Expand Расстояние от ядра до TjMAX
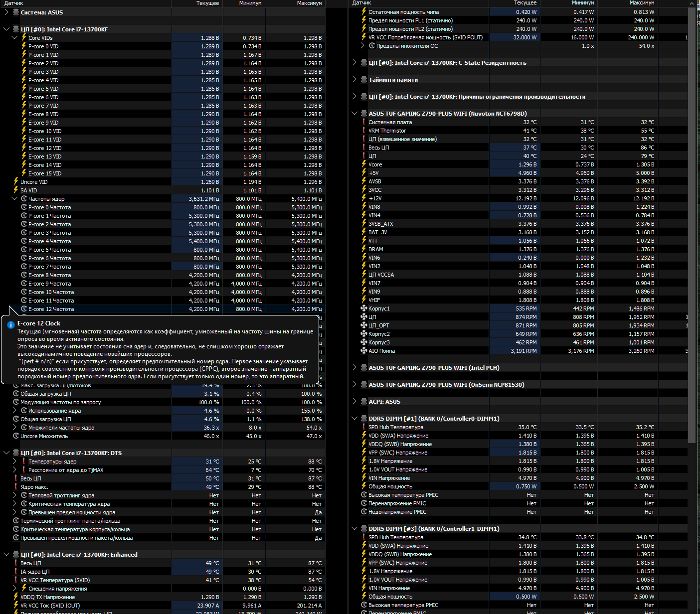 (x=14, y=470)
